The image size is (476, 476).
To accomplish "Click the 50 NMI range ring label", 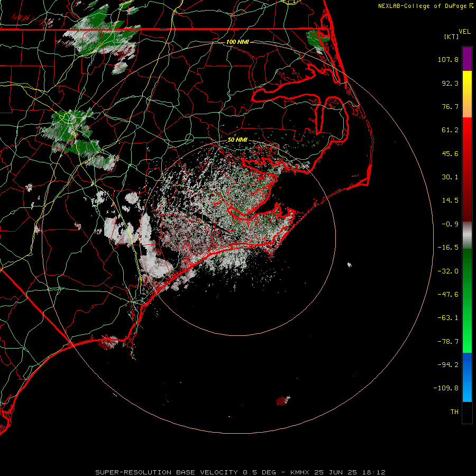I will coord(237,140).
